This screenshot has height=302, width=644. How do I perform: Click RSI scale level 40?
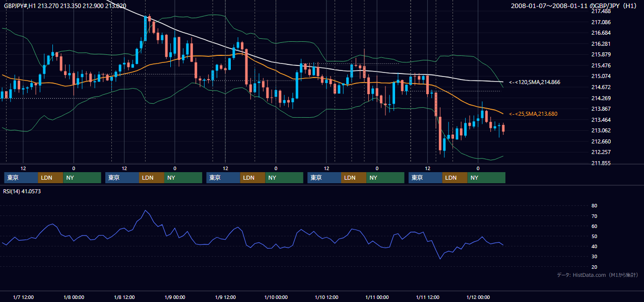(x=594, y=246)
